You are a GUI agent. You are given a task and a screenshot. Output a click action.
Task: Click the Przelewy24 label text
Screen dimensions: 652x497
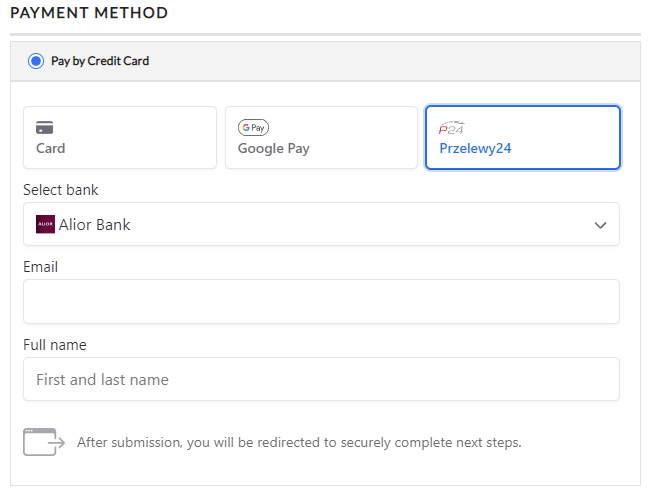click(476, 148)
